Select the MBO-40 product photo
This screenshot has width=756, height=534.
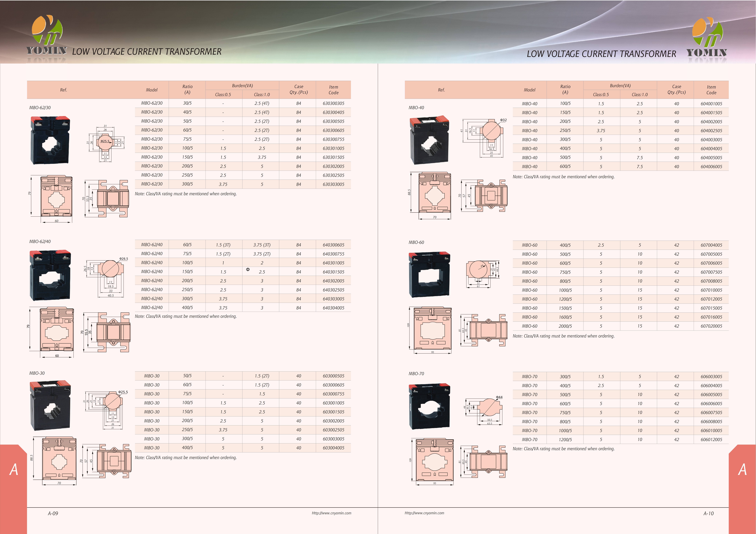pyautogui.click(x=429, y=140)
